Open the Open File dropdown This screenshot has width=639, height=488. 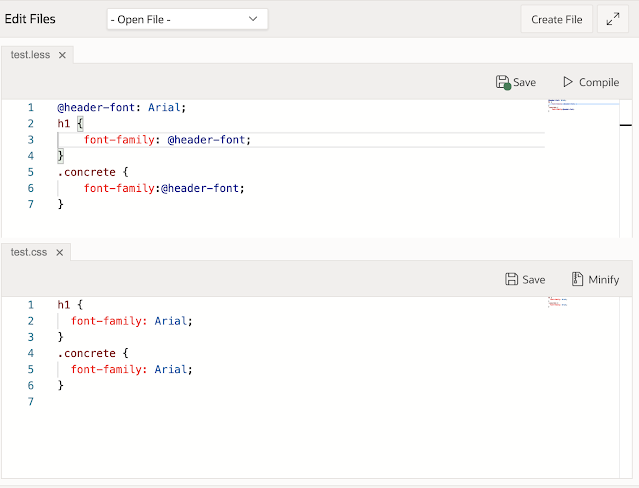click(x=187, y=19)
